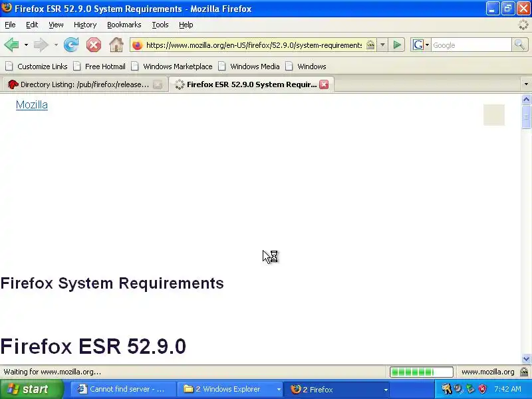Expand the Windows Explorer taskbar group arrow
This screenshot has width=532, height=399.
click(x=279, y=390)
